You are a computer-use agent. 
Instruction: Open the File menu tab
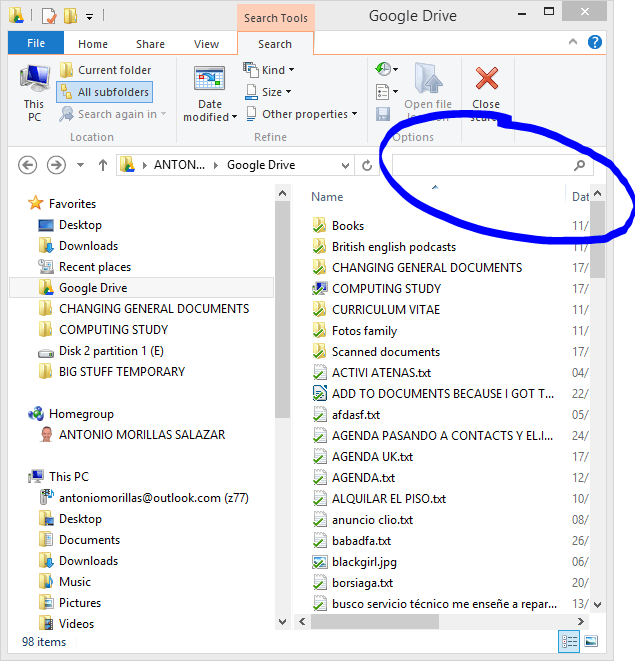click(36, 43)
